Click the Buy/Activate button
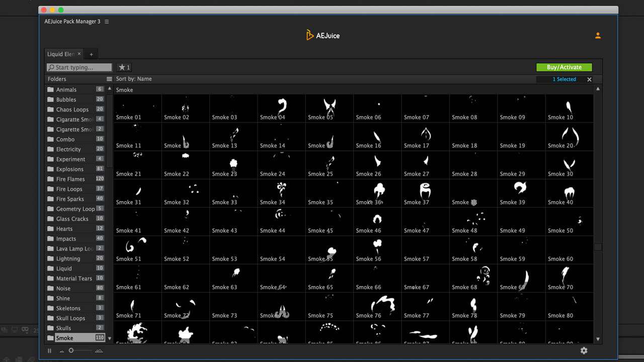Viewport: 644px width, 362px height. (x=564, y=67)
